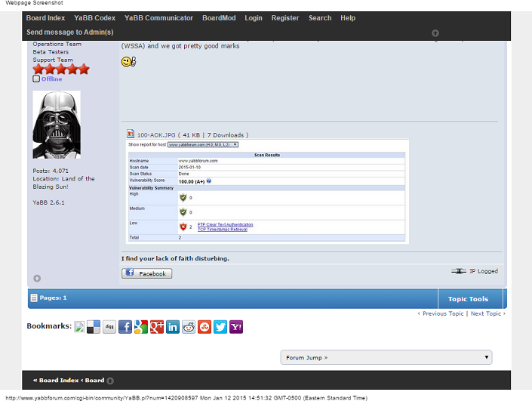This screenshot has height=401, width=532.
Task: Share topic on LinkedIn
Action: click(173, 327)
